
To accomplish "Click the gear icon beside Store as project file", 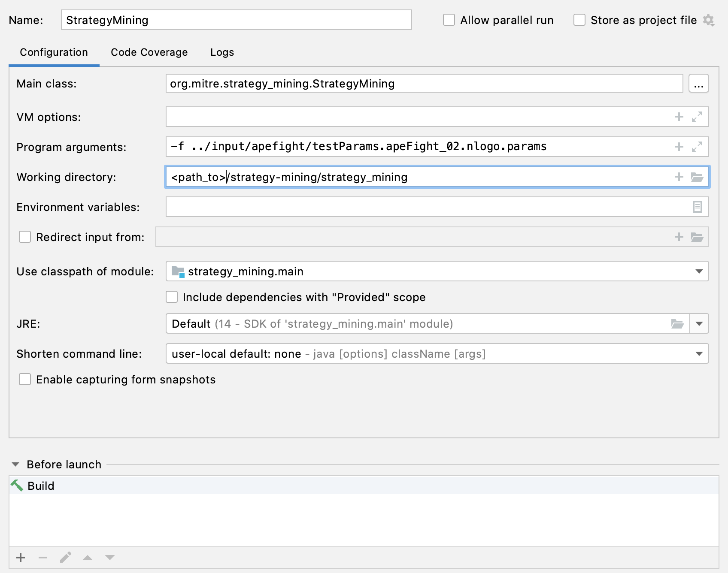I will (x=708, y=20).
